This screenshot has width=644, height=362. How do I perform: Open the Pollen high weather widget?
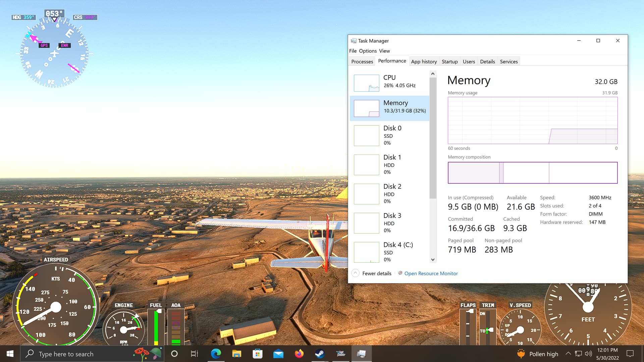click(538, 354)
